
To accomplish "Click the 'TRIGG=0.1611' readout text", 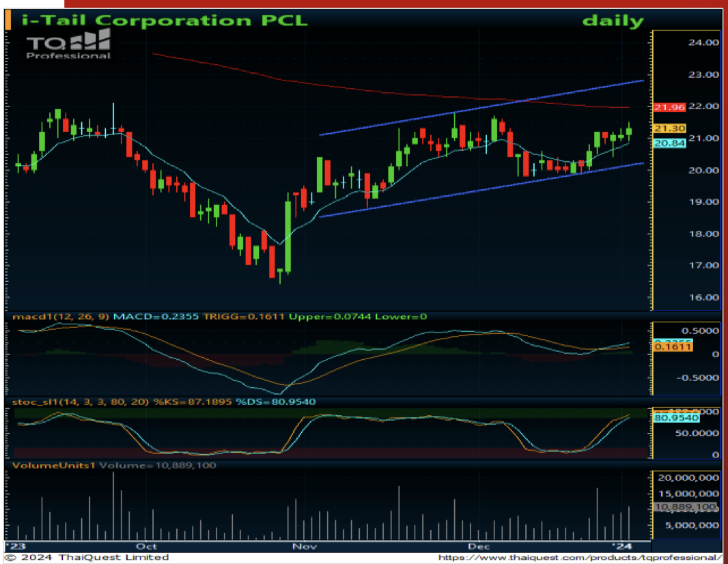I will [x=244, y=317].
